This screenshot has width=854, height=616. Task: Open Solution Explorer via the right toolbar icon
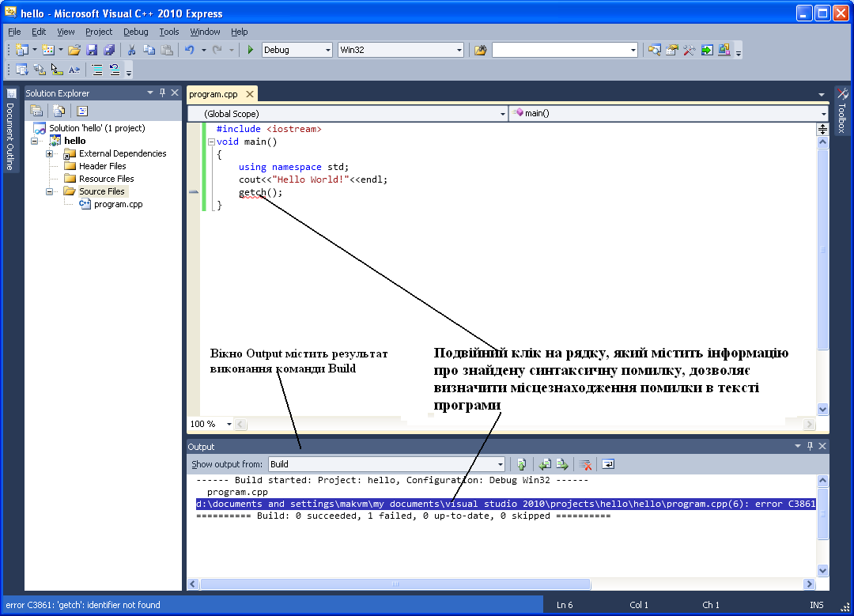[x=654, y=50]
